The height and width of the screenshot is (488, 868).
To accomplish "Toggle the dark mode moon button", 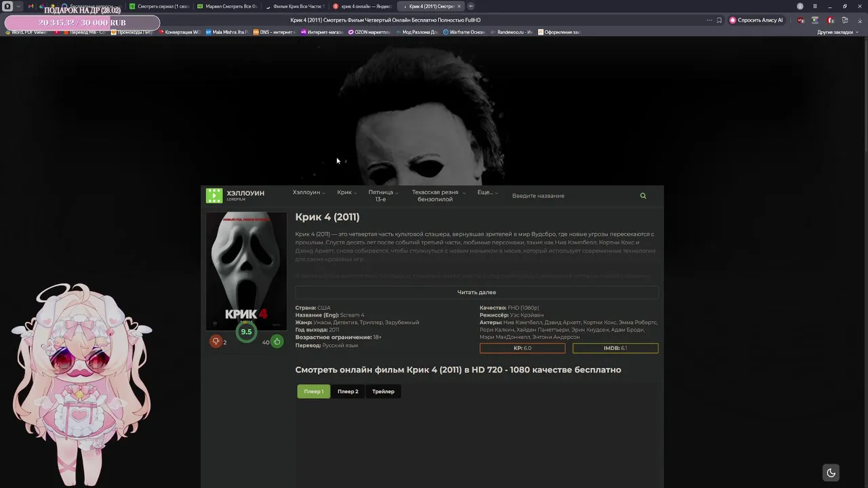I will point(831,472).
